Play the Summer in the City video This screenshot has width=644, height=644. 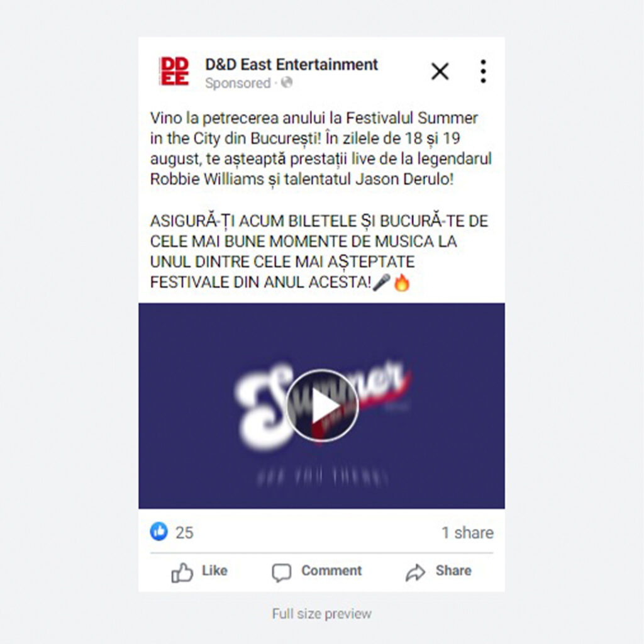coord(322,406)
